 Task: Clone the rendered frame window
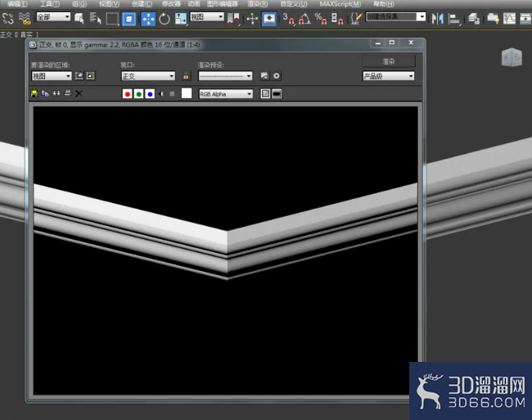tap(56, 93)
